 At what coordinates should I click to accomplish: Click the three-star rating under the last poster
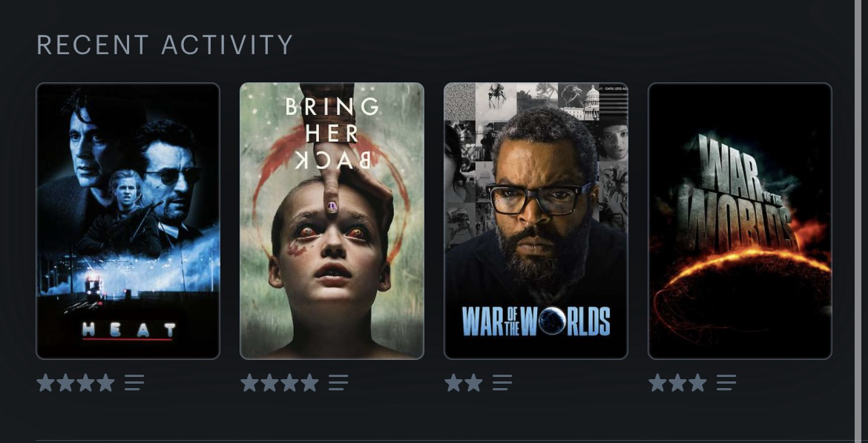pos(677,383)
